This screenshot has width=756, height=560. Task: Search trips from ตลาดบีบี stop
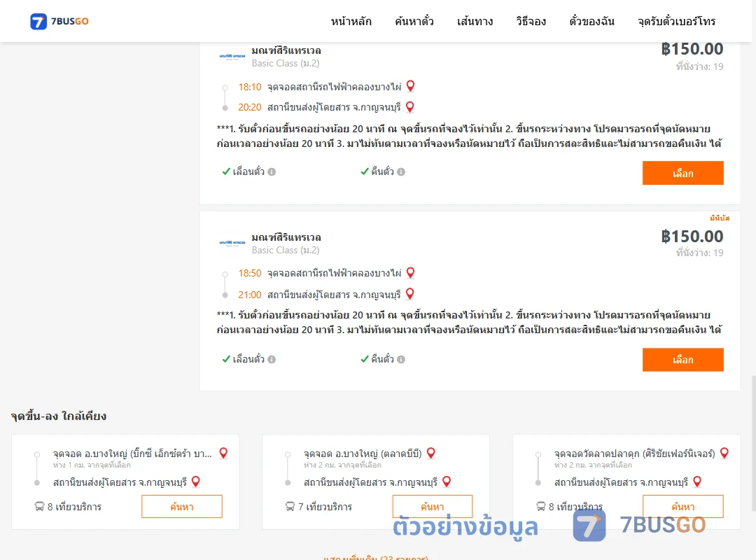pos(433,507)
